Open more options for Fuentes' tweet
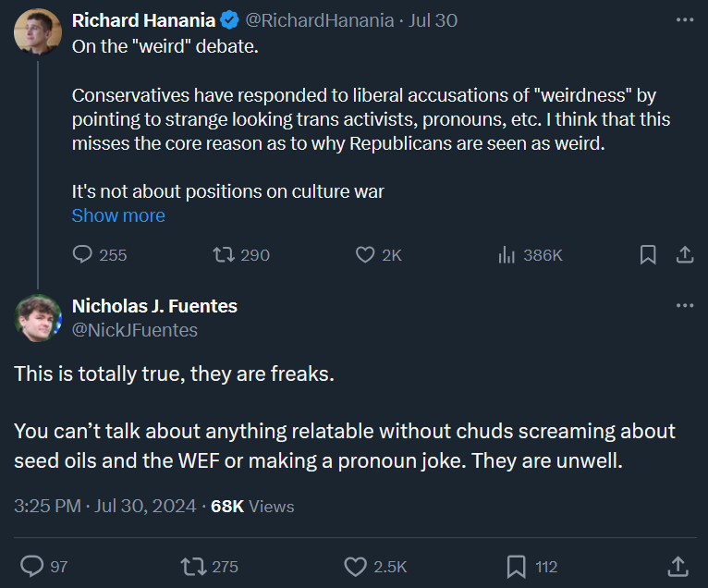 pyautogui.click(x=684, y=306)
